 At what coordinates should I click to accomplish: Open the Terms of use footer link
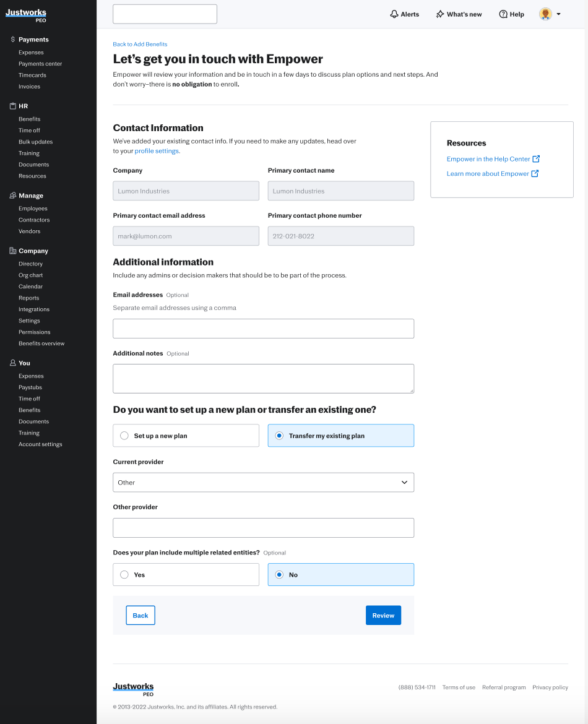click(459, 687)
